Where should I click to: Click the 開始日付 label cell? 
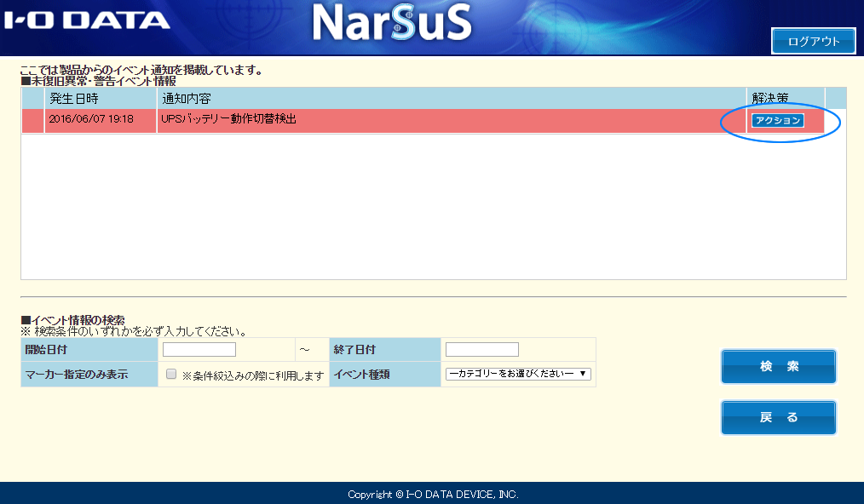click(89, 350)
